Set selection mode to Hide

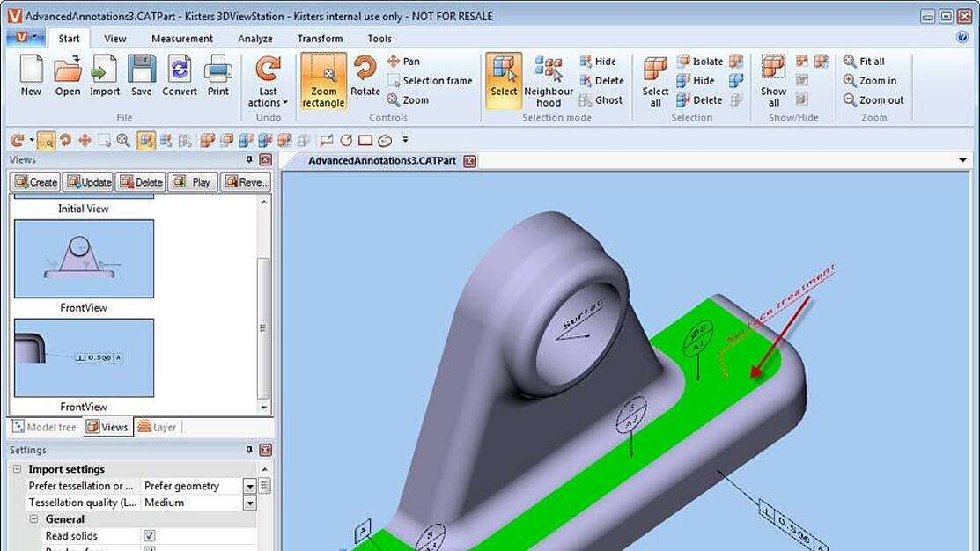point(598,62)
